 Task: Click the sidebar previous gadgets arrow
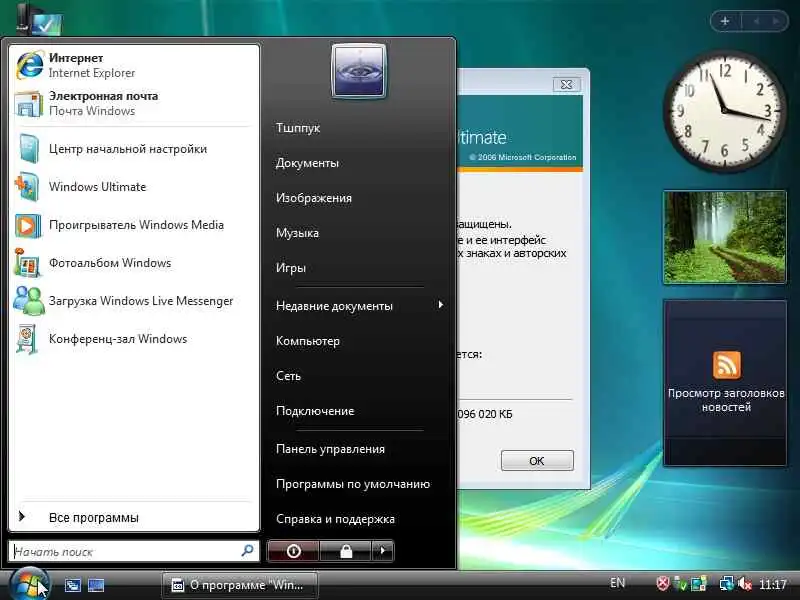[x=757, y=21]
